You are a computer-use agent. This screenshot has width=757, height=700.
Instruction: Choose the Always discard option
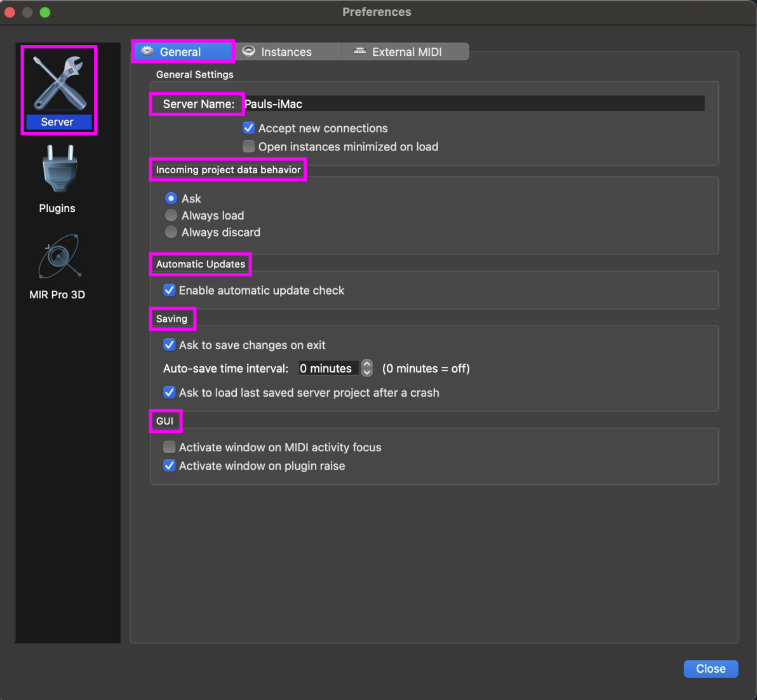click(x=171, y=232)
